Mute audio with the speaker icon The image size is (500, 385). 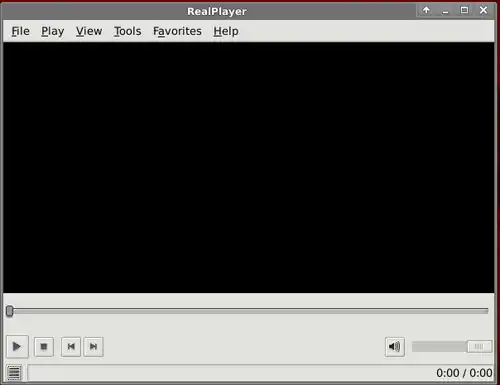[395, 347]
